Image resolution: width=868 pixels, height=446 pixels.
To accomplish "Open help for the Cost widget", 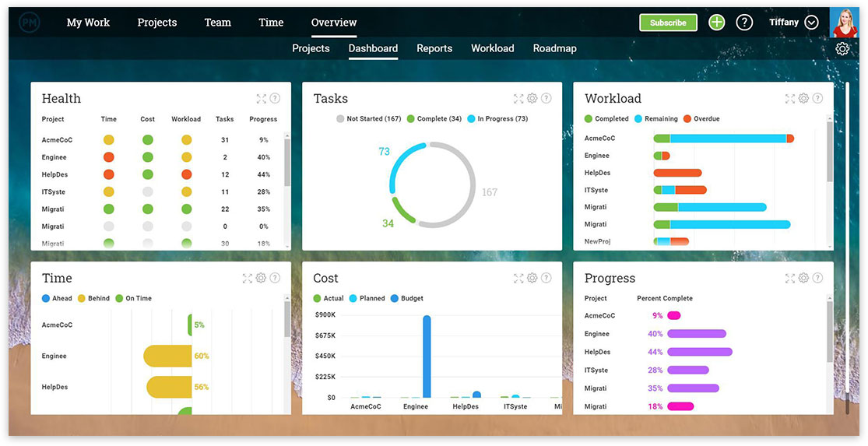I will click(546, 279).
